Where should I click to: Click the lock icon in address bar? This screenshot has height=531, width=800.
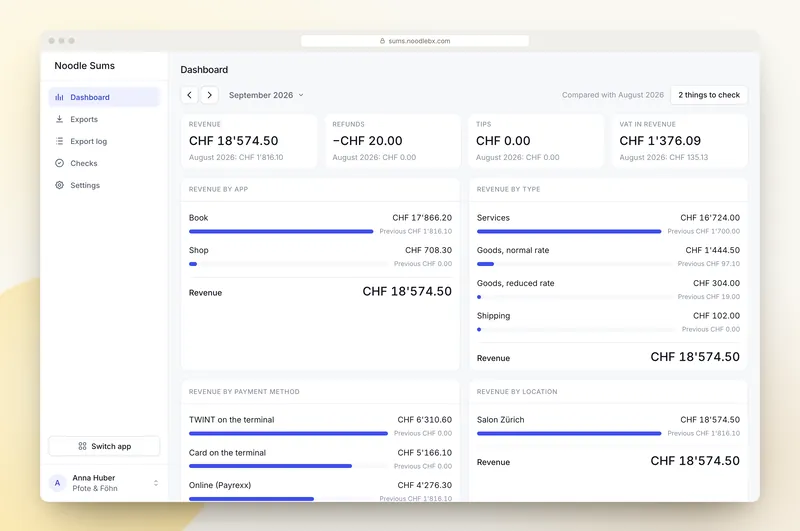point(382,41)
